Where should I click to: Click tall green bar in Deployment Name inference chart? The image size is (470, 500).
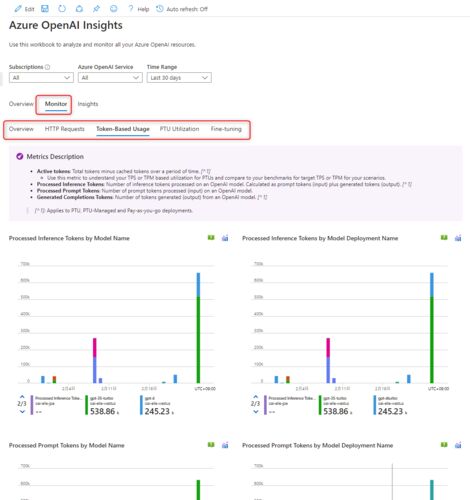click(x=432, y=340)
